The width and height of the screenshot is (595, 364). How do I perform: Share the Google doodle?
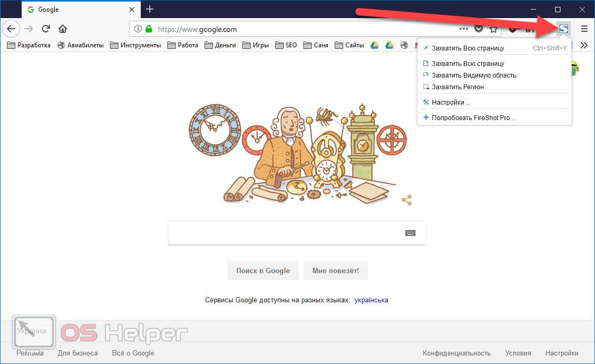click(407, 200)
